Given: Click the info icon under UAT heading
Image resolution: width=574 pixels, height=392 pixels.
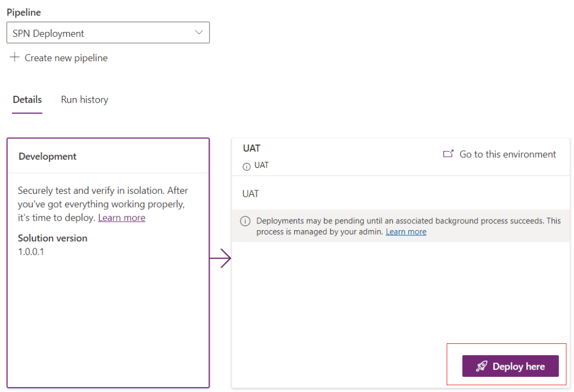Looking at the screenshot, I should [246, 166].
